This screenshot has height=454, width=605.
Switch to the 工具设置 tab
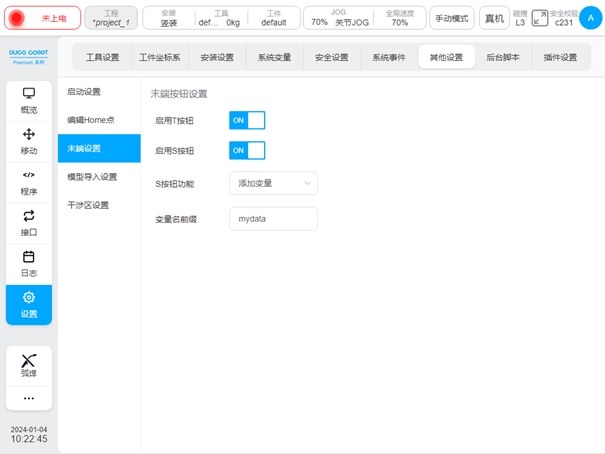click(102, 58)
